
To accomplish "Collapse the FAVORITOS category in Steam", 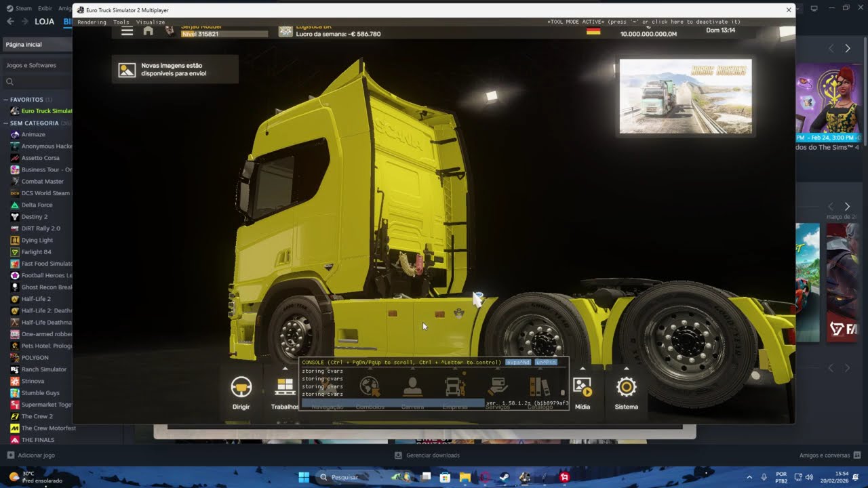I will (x=6, y=100).
